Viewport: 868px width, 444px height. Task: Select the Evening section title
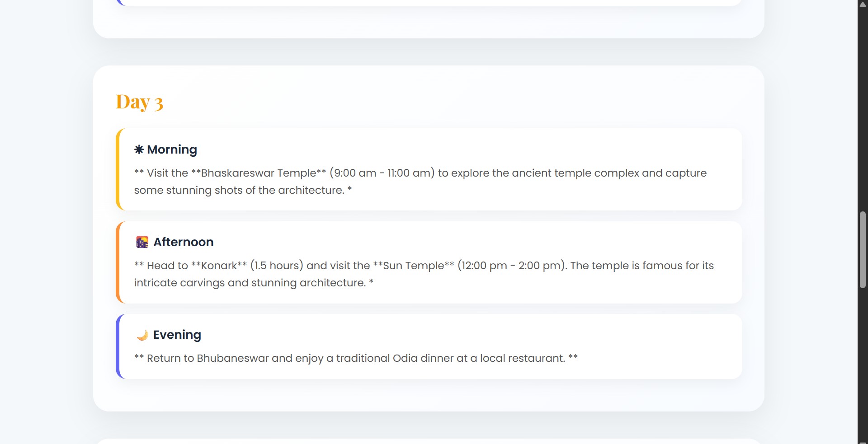177,335
